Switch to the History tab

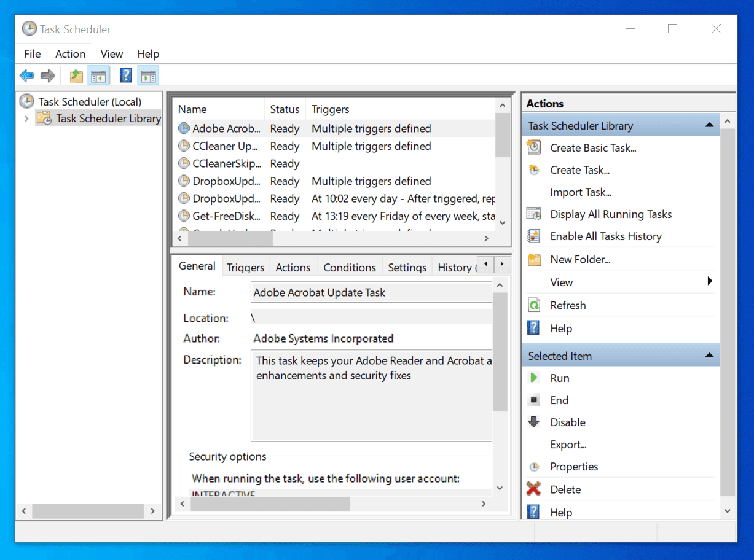(x=455, y=267)
